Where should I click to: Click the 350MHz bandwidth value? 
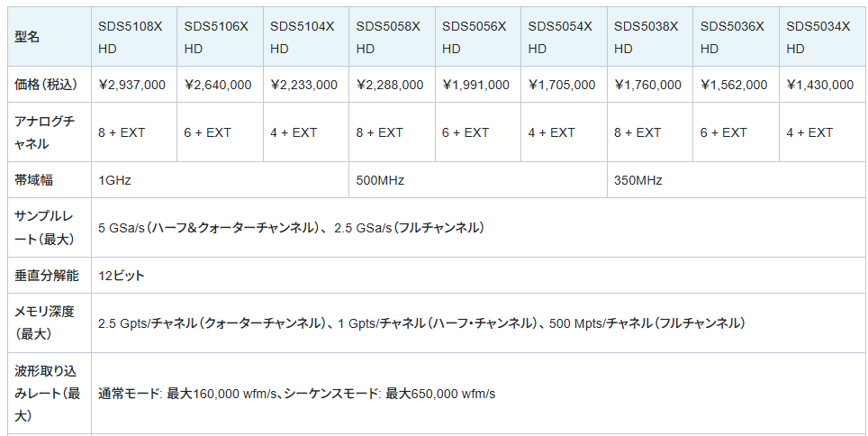tap(638, 180)
